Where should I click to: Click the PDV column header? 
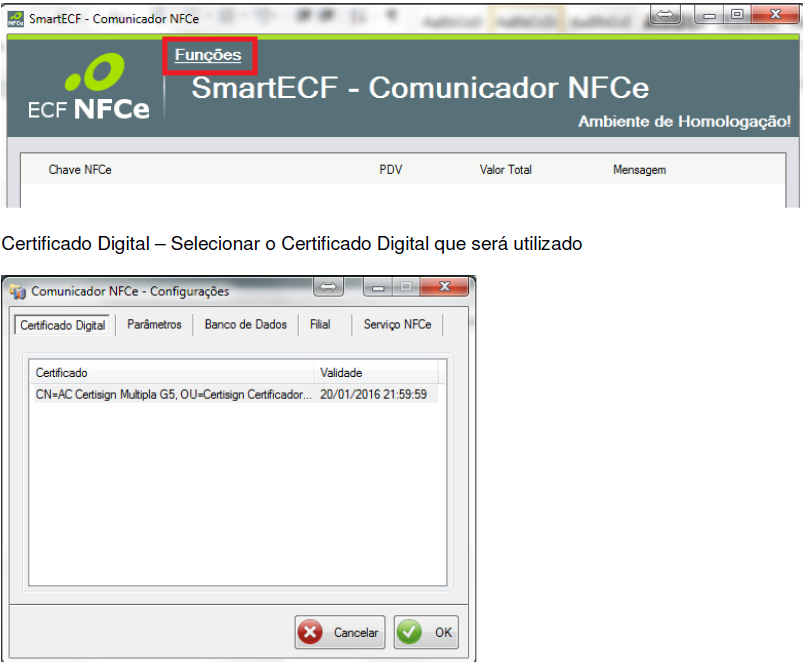390,169
